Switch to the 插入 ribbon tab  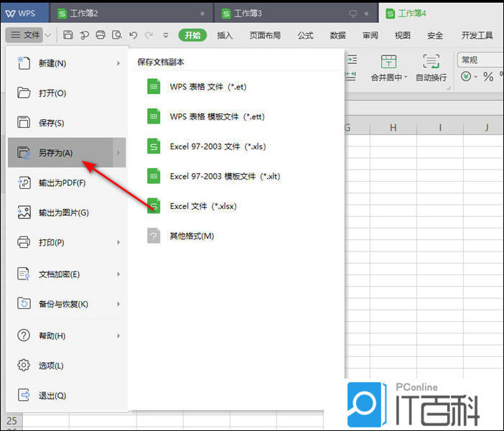coord(225,35)
